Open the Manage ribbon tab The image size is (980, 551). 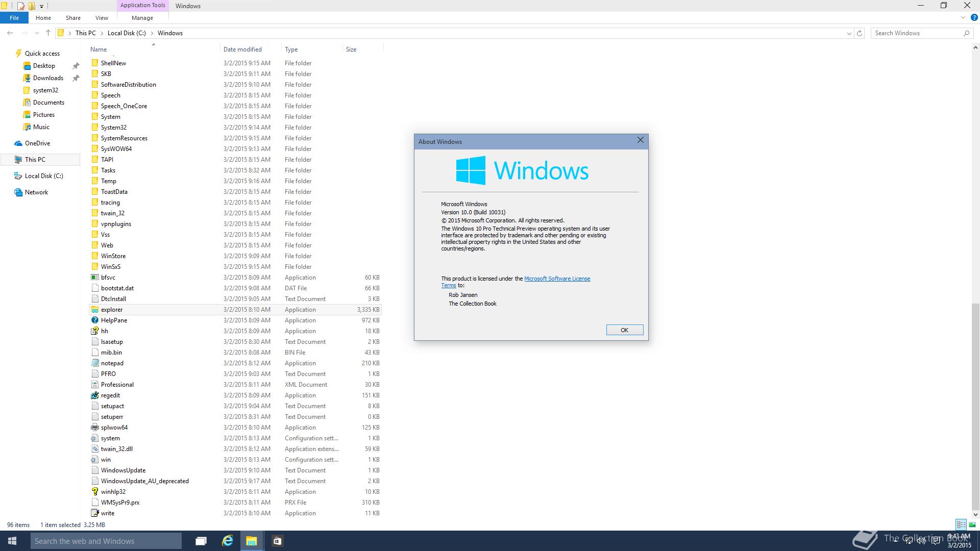142,18
